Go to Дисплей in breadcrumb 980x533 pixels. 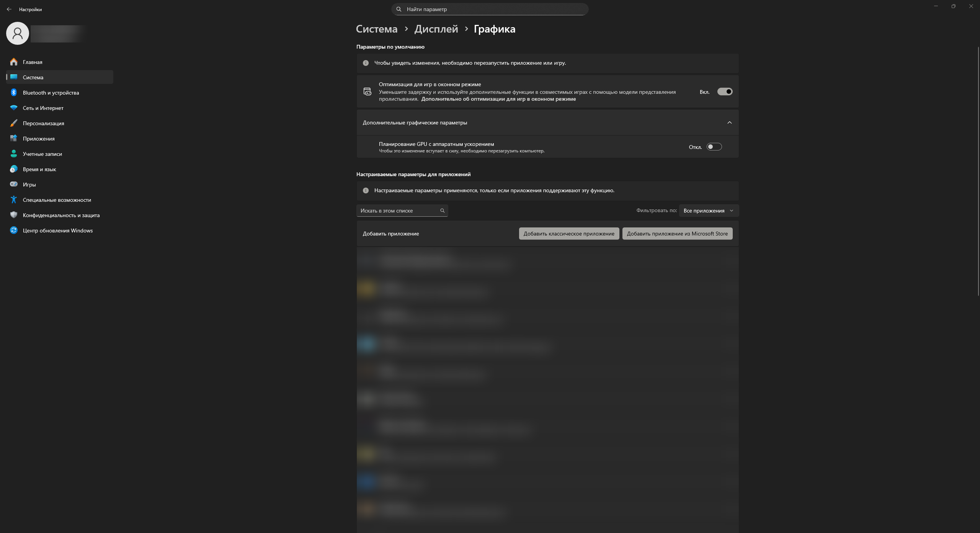point(436,29)
